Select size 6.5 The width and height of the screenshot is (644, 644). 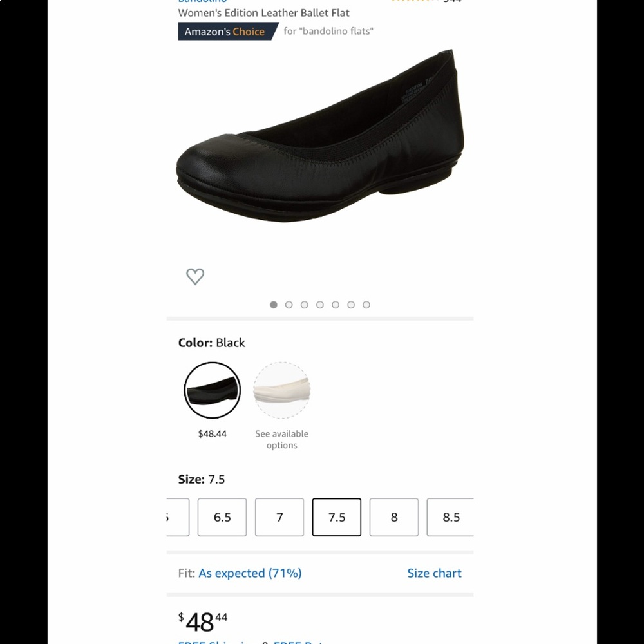tap(222, 517)
